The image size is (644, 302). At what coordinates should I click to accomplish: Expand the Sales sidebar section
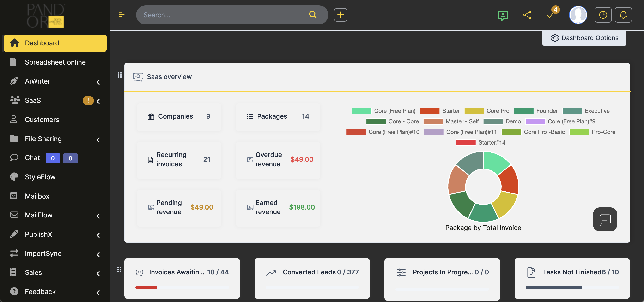(99, 272)
